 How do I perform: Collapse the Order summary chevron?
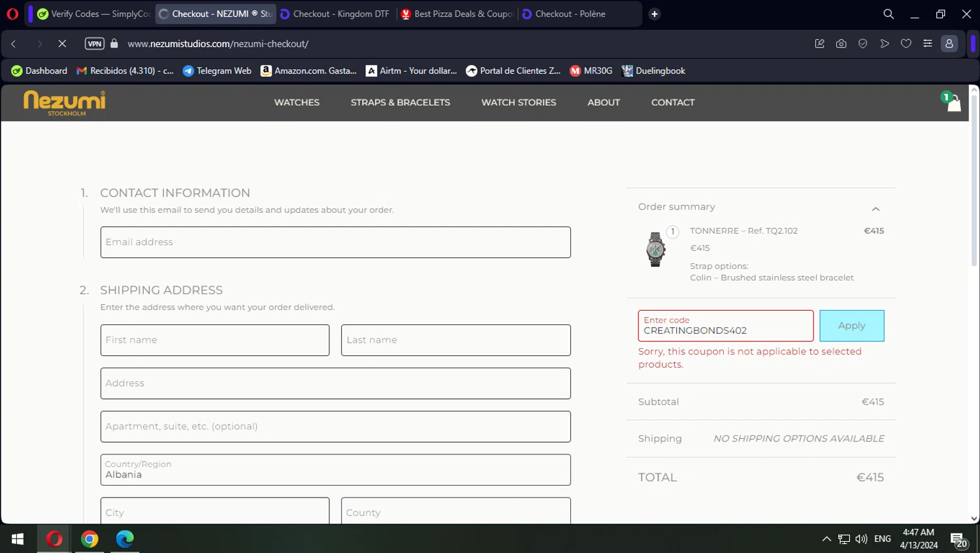(875, 209)
